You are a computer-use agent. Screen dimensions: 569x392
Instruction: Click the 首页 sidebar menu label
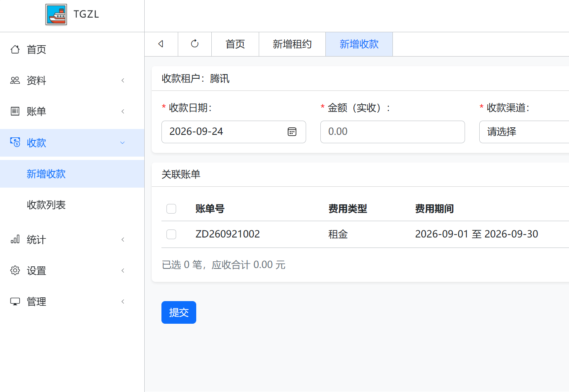click(x=36, y=49)
